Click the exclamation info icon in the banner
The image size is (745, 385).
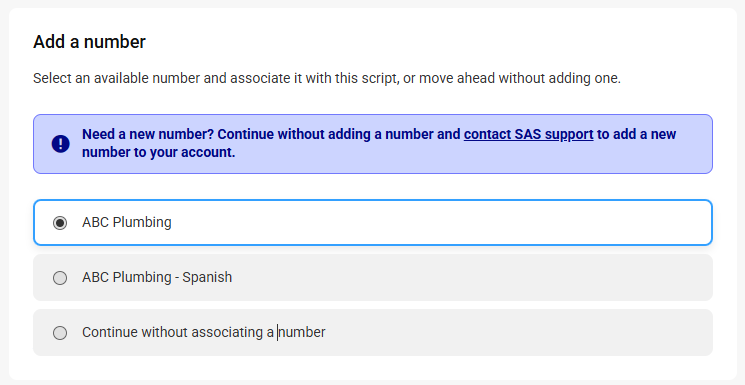pyautogui.click(x=60, y=144)
